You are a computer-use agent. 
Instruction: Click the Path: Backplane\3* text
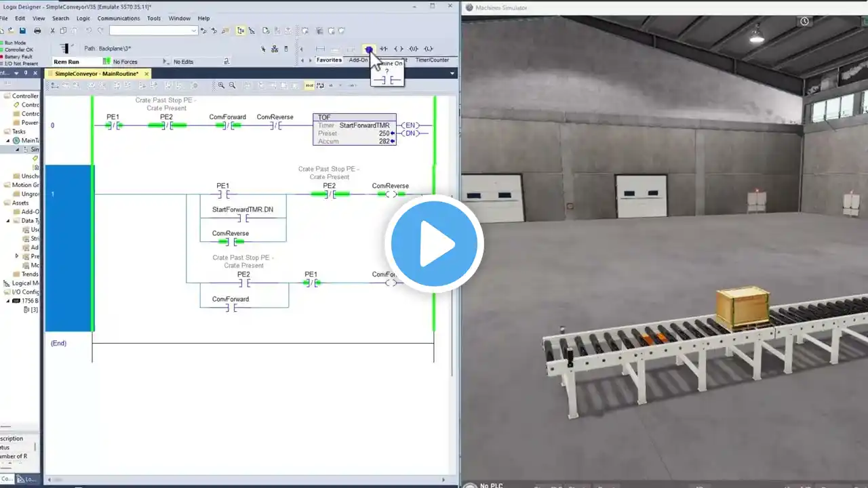click(x=108, y=49)
